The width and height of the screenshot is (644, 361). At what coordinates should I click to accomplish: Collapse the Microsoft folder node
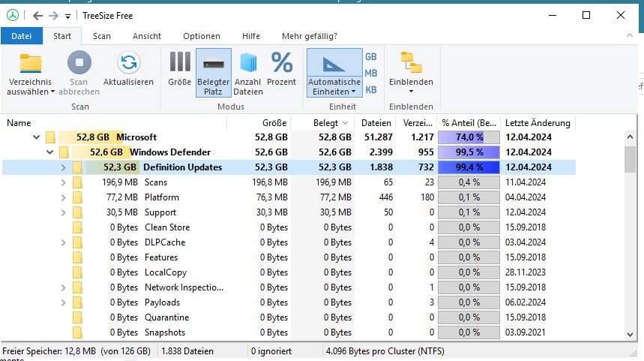[x=36, y=137]
